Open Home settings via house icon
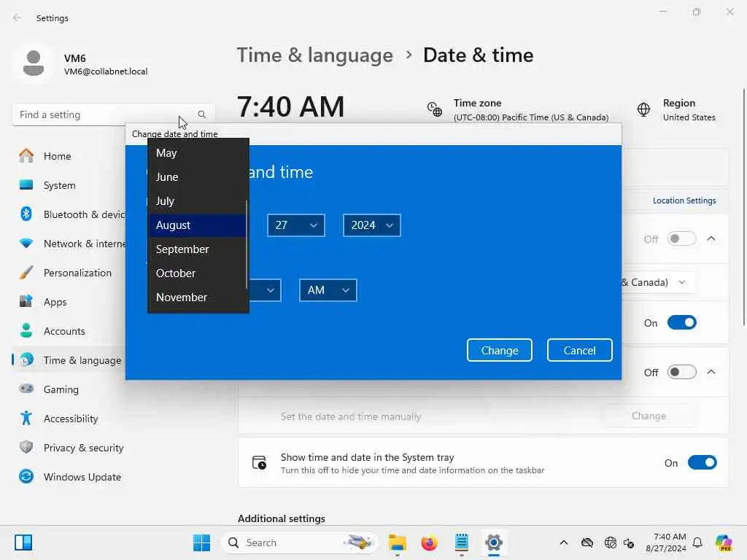Viewport: 747px width, 560px height. (26, 156)
